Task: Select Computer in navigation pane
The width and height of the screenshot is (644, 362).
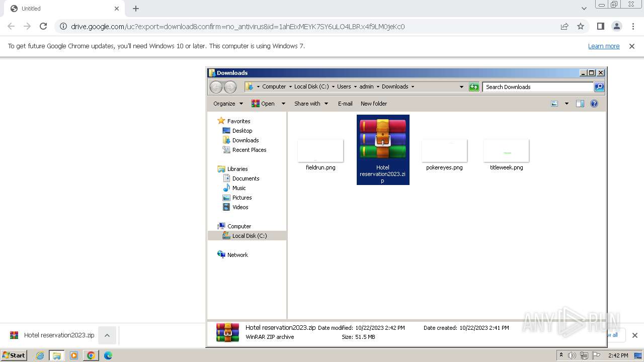Action: pyautogui.click(x=239, y=226)
